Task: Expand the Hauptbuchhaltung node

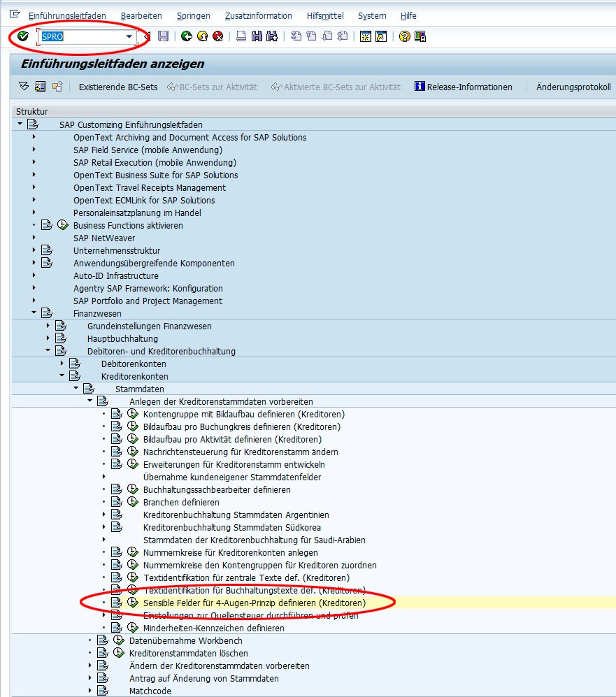Action: pos(48,338)
